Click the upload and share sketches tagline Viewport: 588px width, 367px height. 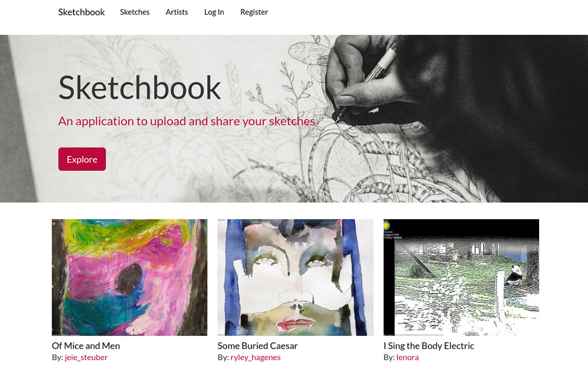pyautogui.click(x=187, y=121)
